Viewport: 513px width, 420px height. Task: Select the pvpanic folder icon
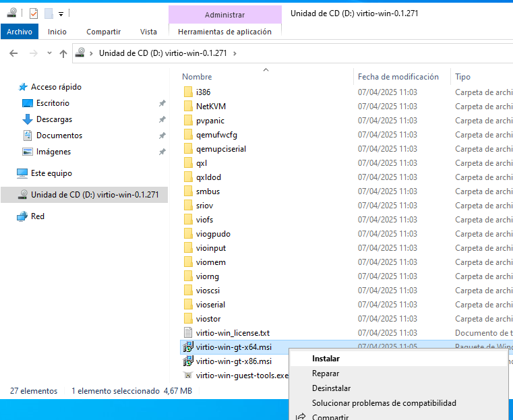188,121
